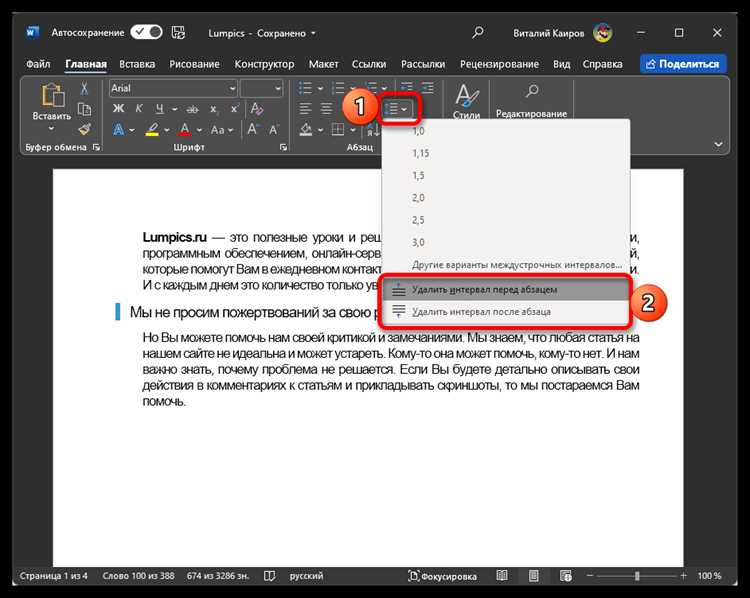Viewport: 750px width, 598px height.
Task: Adjust the zoom slider in status bar
Action: pyautogui.click(x=637, y=576)
